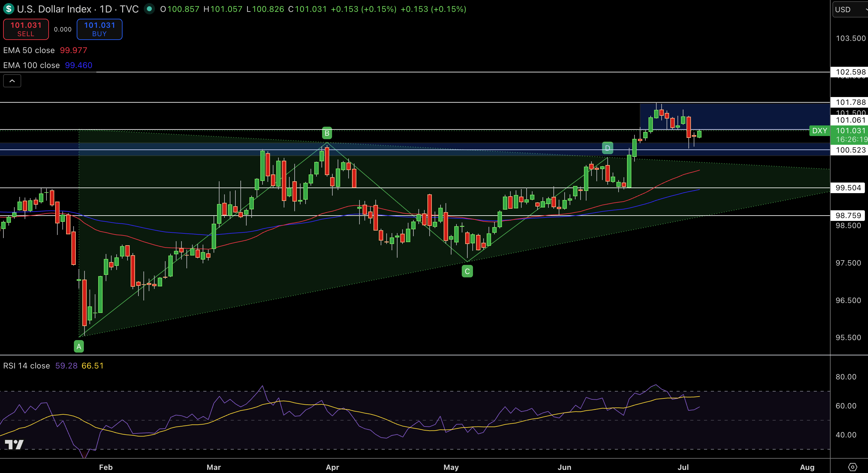The image size is (868, 473).
Task: Click the RSI 80.00 scale label
Action: click(846, 377)
